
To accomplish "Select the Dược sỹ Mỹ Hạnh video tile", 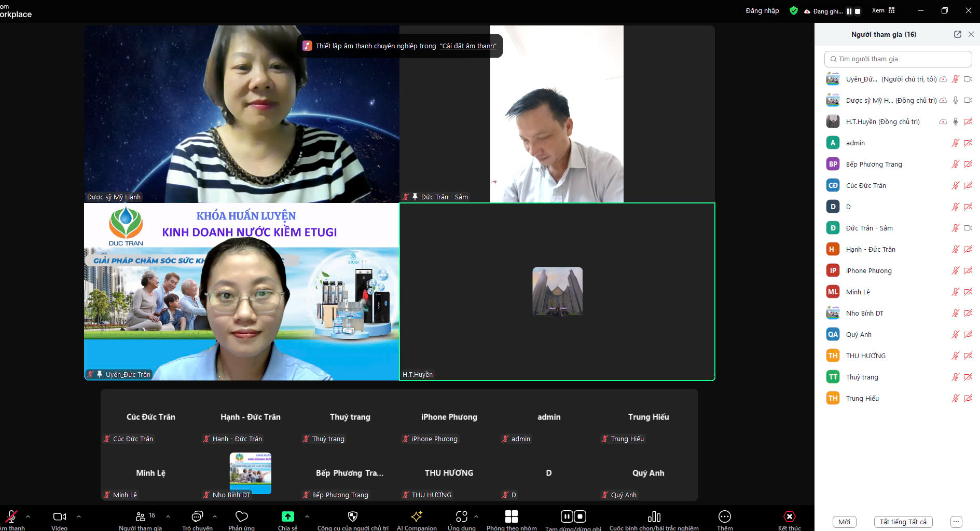I will pos(242,114).
